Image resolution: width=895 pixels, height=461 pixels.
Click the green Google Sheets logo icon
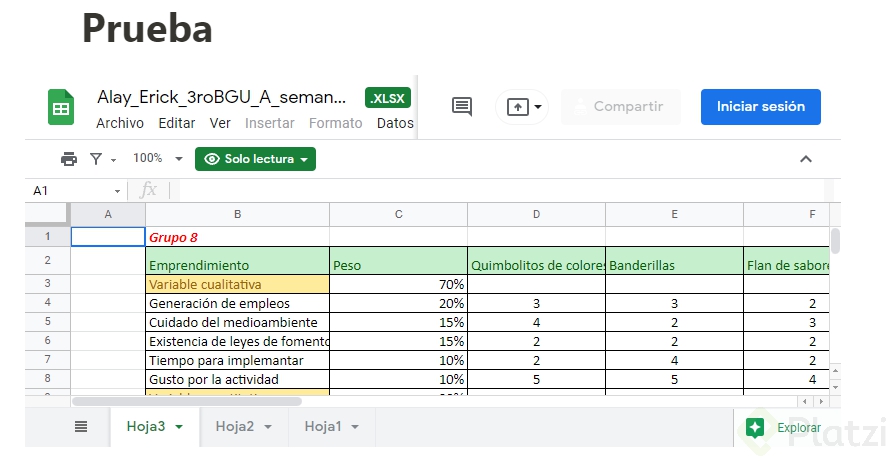61,107
